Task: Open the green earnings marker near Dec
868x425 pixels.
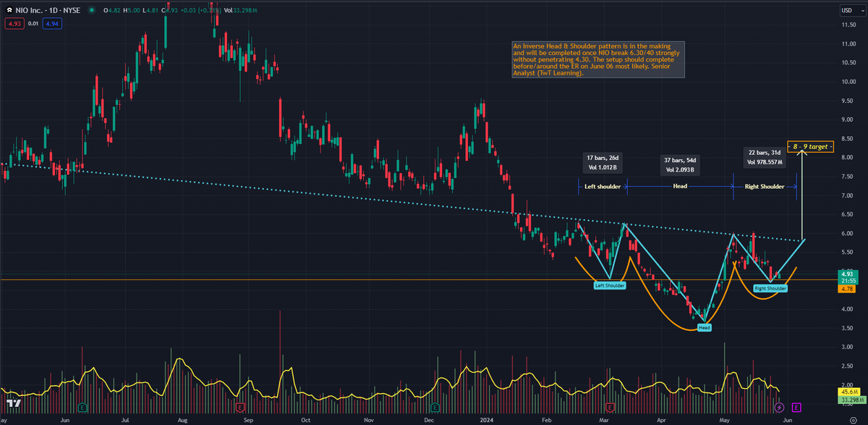Action: 434,408
